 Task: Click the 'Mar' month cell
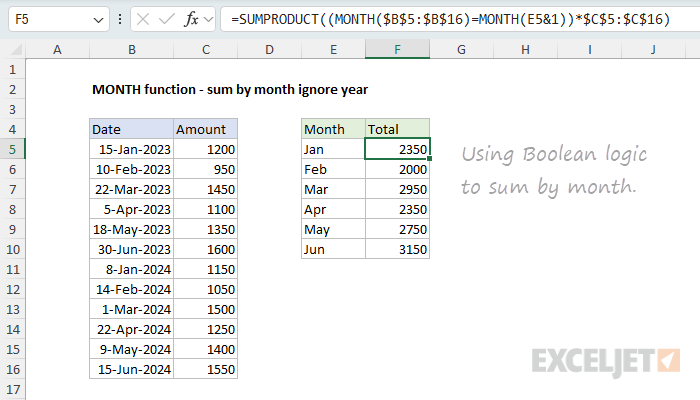click(333, 189)
